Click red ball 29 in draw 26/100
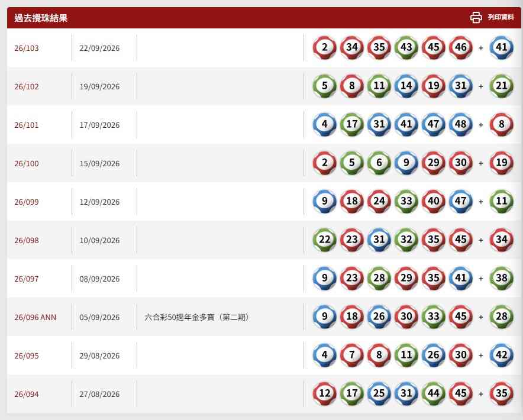The height and width of the screenshot is (420, 523). tap(433, 163)
